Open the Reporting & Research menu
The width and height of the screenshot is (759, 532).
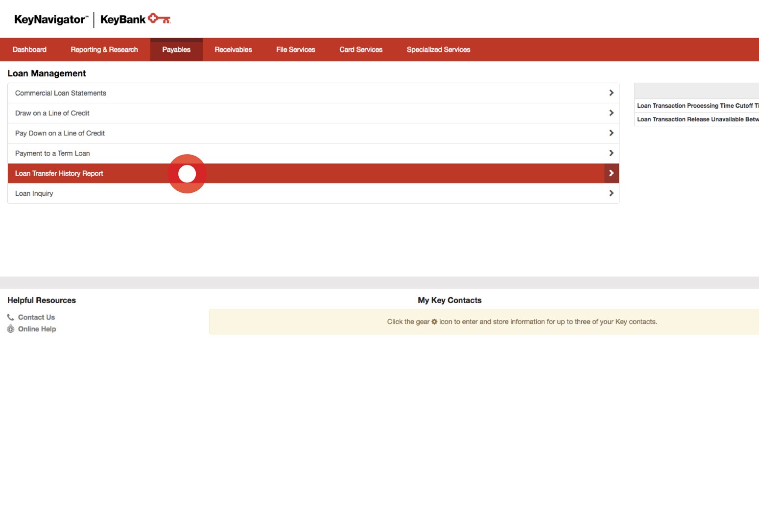tap(104, 49)
